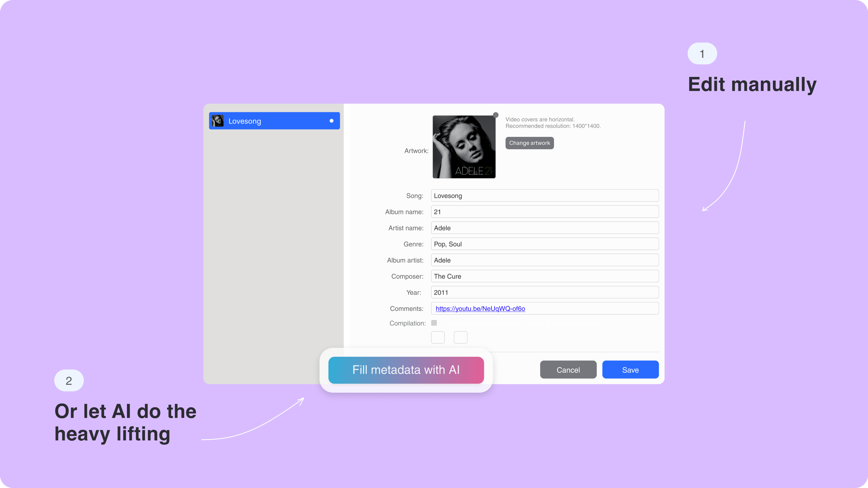Screen dimensions: 868x488
Task: Click the Cancel button
Action: (x=567, y=370)
